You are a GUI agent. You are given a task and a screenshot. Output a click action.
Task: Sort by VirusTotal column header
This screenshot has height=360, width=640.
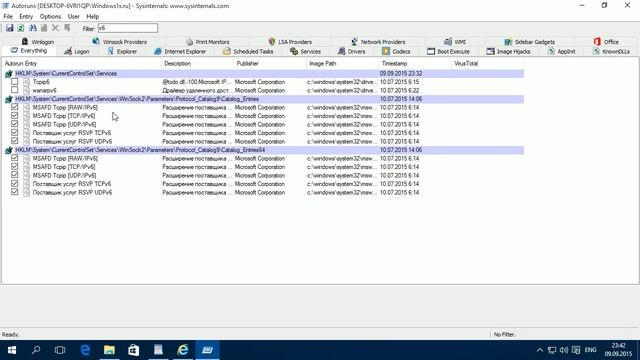[487, 64]
